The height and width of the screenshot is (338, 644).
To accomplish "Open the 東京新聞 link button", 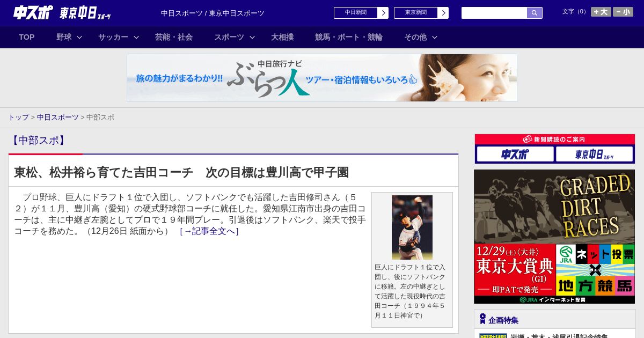I will click(x=415, y=13).
